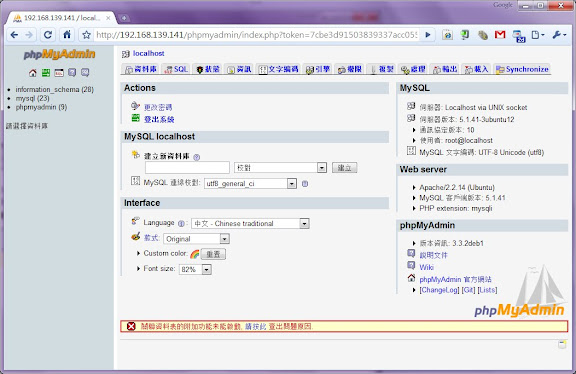The height and width of the screenshot is (374, 576).
Task: Open the 引擎 (Engines) tab
Action: [318, 69]
